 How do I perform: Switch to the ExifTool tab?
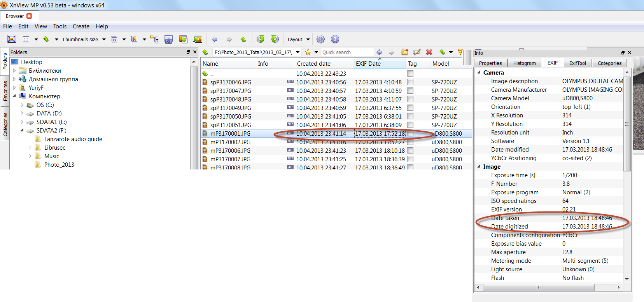tap(577, 63)
